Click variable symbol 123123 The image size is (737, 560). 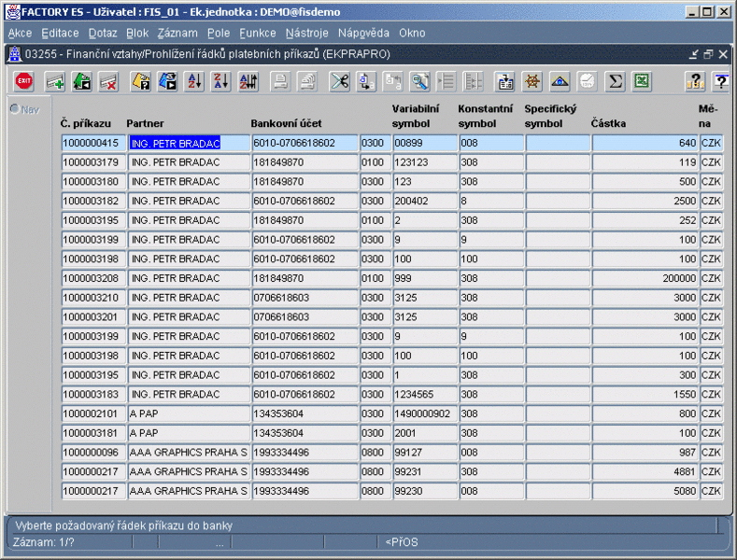[x=425, y=162]
